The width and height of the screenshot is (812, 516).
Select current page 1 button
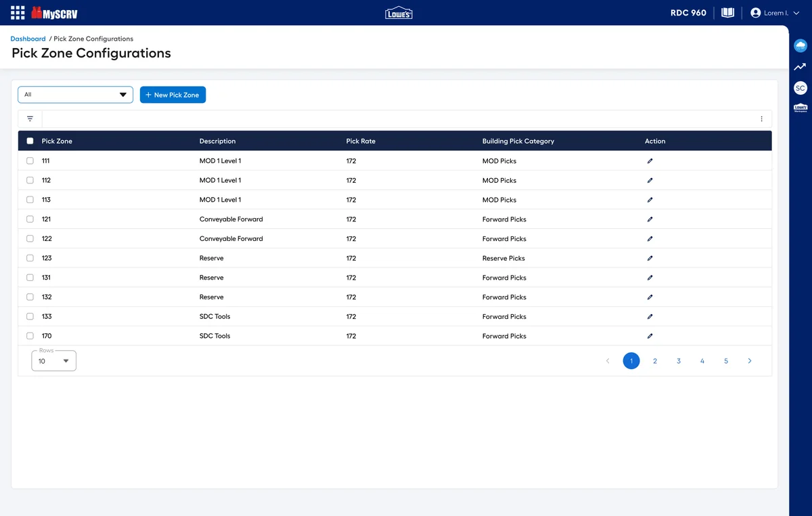(631, 361)
